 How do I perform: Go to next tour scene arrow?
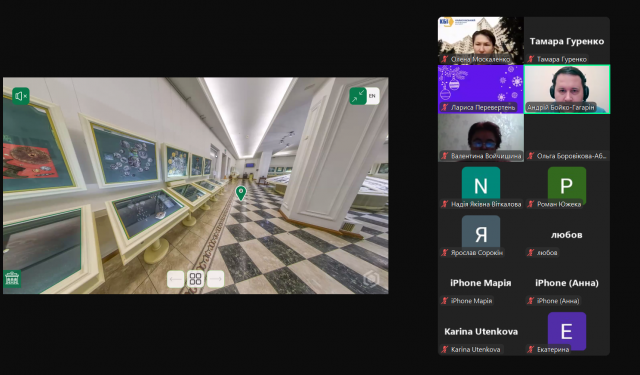pos(216,279)
